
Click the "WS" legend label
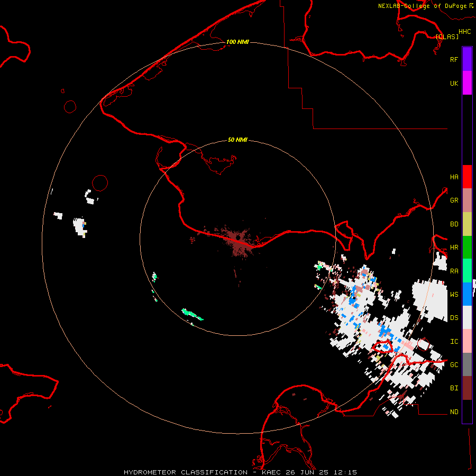[x=454, y=294]
